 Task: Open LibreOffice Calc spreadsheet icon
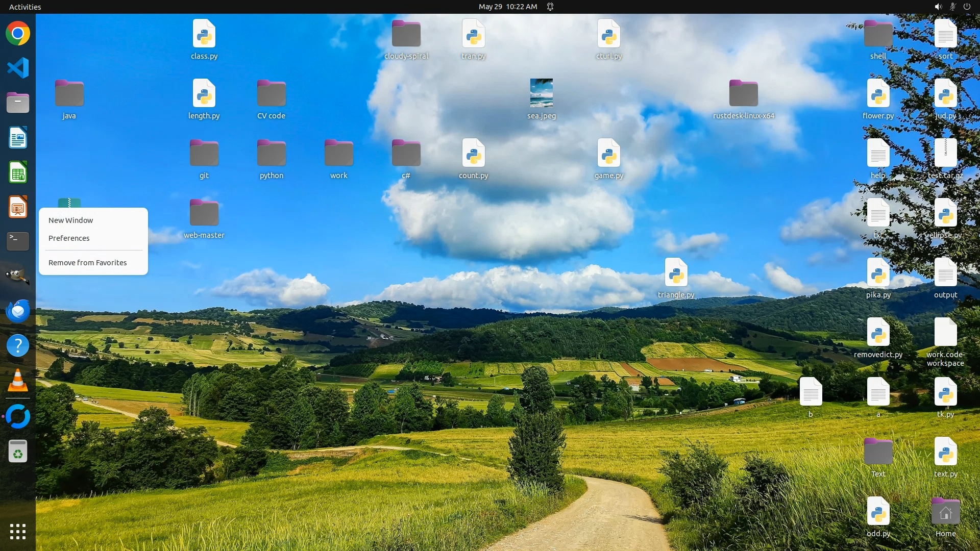(18, 172)
